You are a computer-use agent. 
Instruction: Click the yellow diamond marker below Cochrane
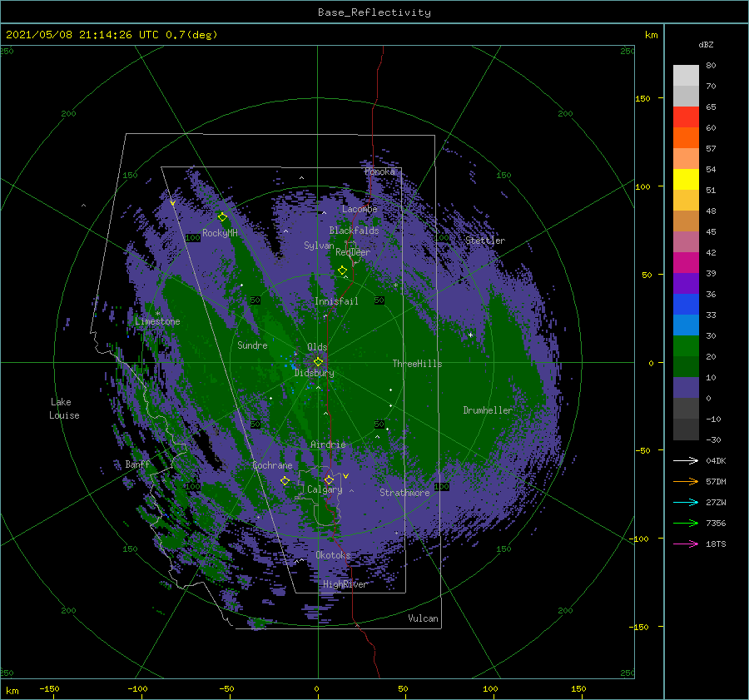coord(285,480)
